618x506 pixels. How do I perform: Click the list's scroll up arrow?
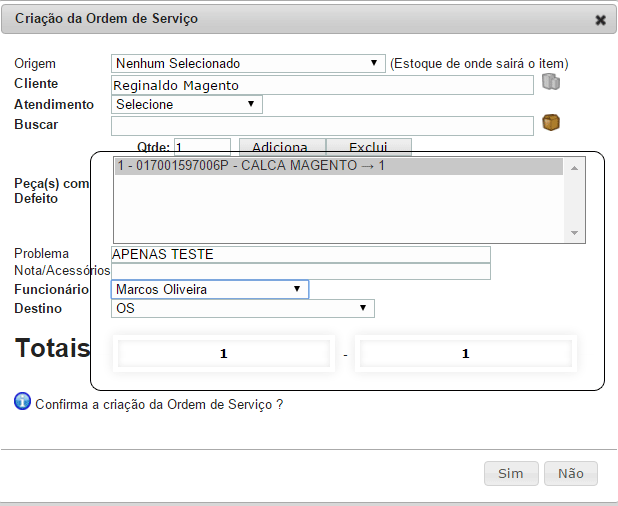(574, 168)
